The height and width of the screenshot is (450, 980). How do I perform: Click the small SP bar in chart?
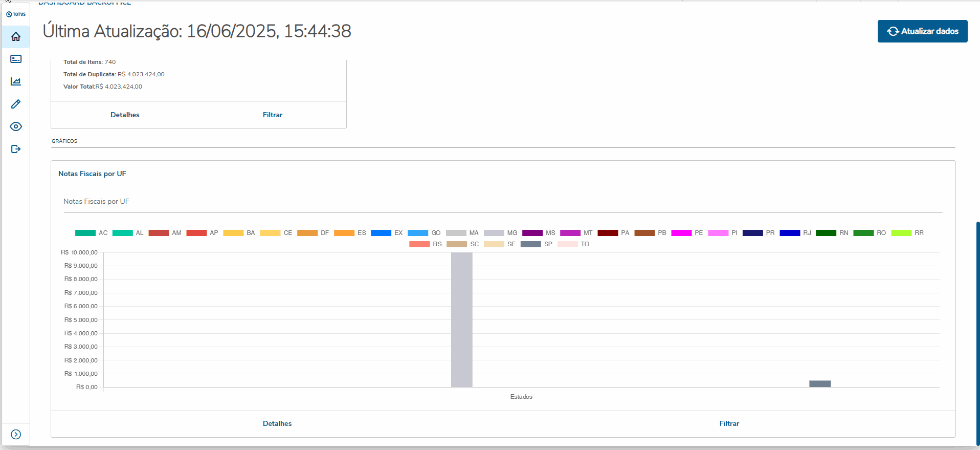[x=820, y=384]
